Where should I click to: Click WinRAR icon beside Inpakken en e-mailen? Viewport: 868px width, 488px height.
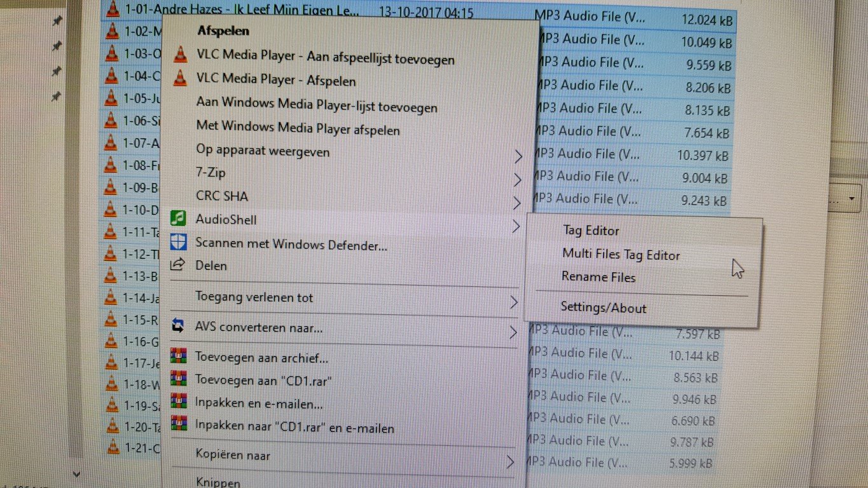(179, 402)
